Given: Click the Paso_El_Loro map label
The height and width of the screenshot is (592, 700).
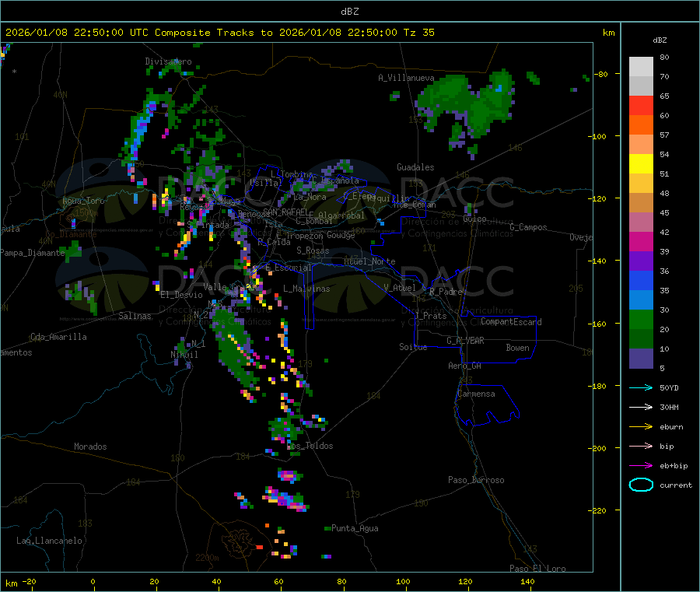Looking at the screenshot, I should point(537,569).
